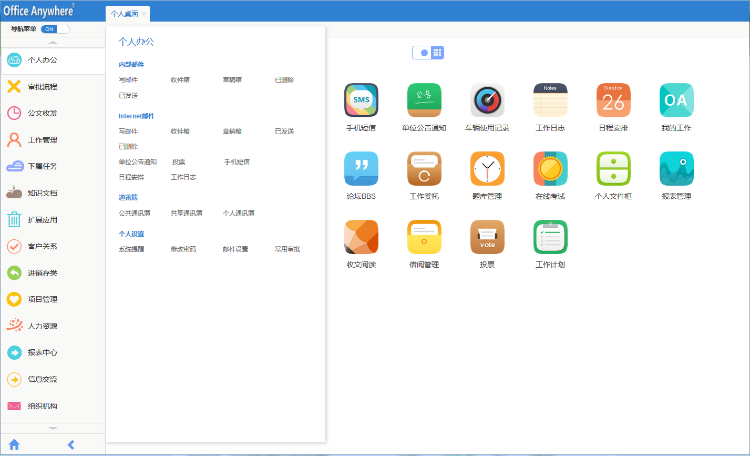Select 人力资源 in the sidebar menu
750x456 pixels.
[42, 325]
